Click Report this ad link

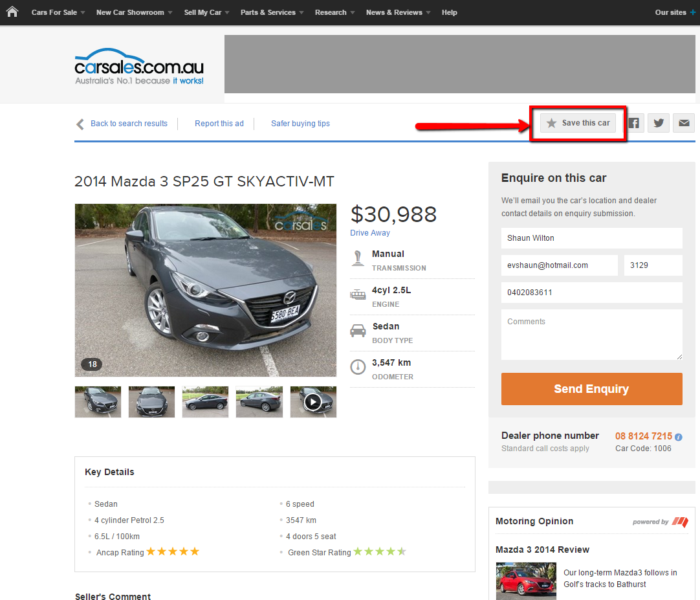click(219, 124)
